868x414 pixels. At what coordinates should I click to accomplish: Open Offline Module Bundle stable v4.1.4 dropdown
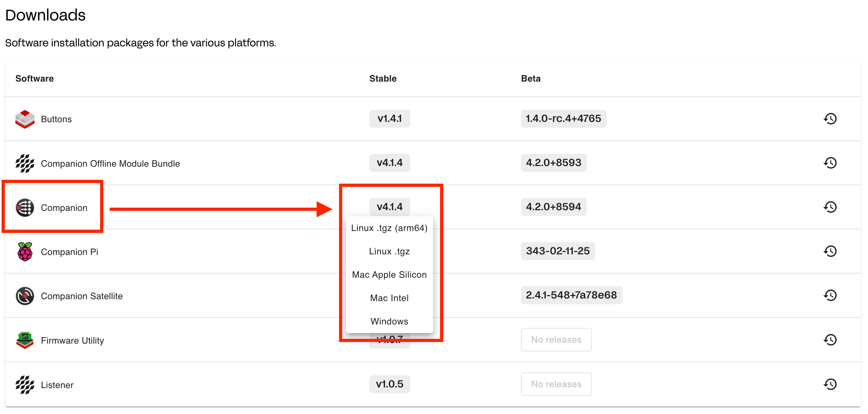tap(390, 163)
